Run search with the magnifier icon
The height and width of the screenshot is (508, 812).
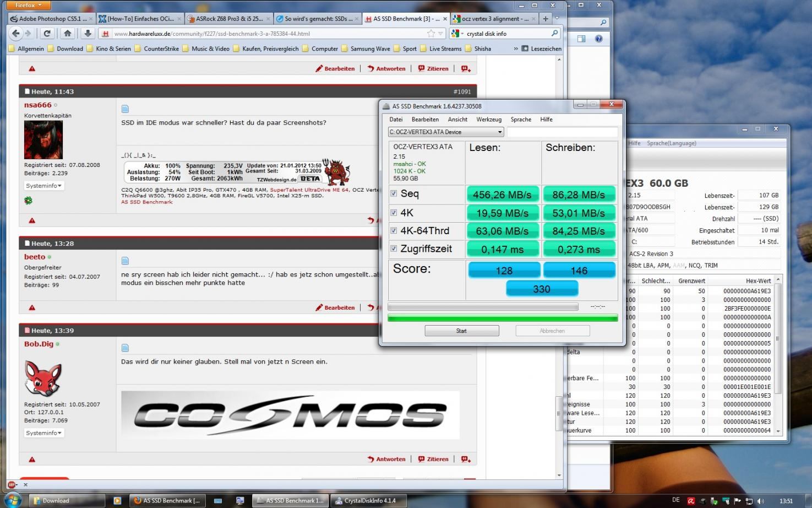click(554, 34)
